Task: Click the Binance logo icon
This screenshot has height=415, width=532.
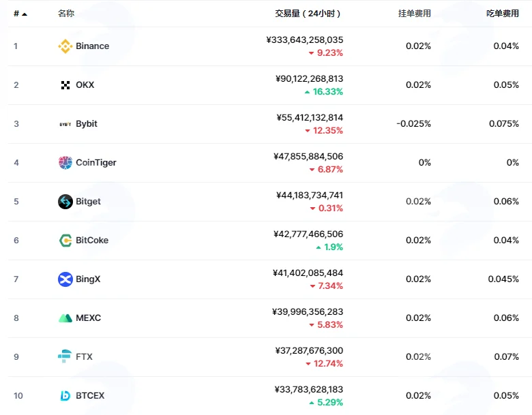Action: click(x=65, y=46)
